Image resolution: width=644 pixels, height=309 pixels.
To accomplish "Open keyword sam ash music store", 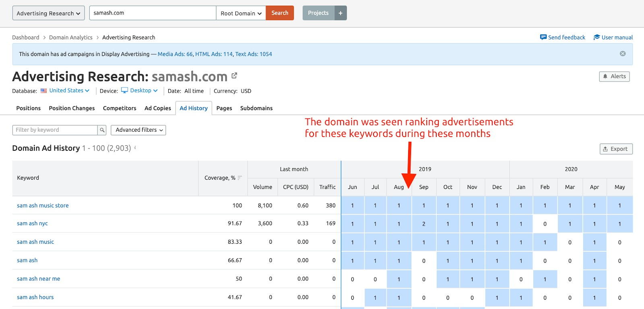I will [43, 205].
